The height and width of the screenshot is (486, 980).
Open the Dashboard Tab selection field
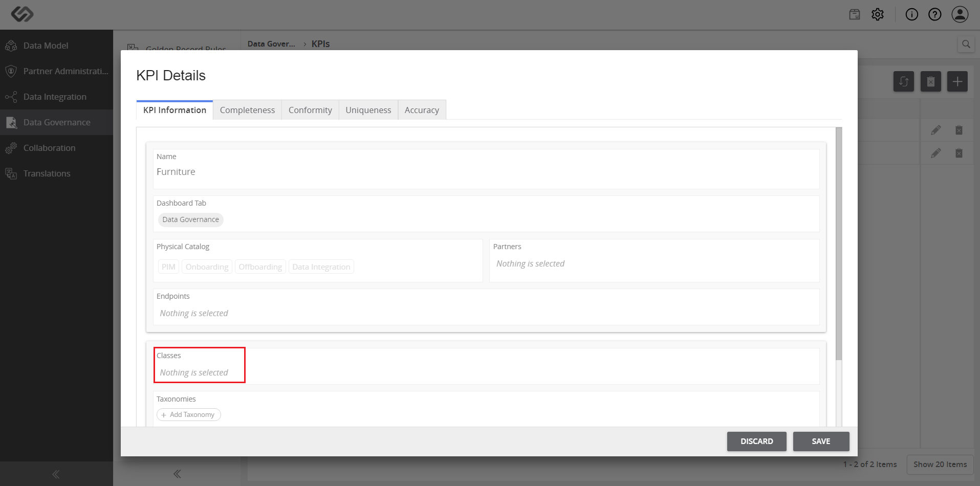tap(486, 214)
